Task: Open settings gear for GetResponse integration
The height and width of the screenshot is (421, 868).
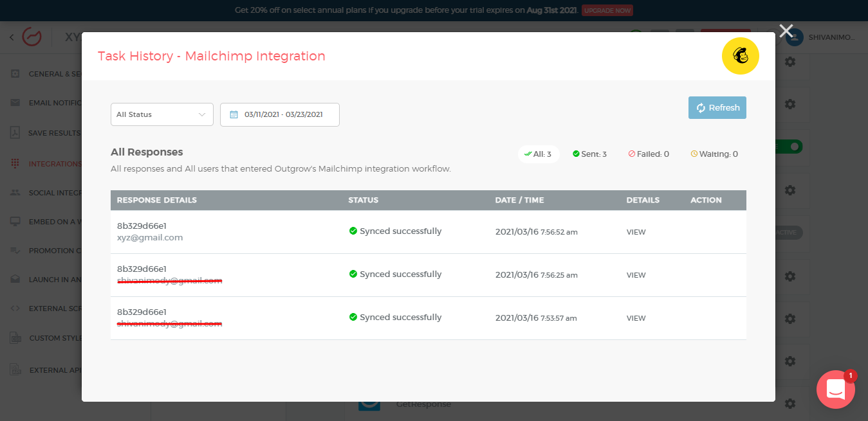Action: pyautogui.click(x=790, y=404)
